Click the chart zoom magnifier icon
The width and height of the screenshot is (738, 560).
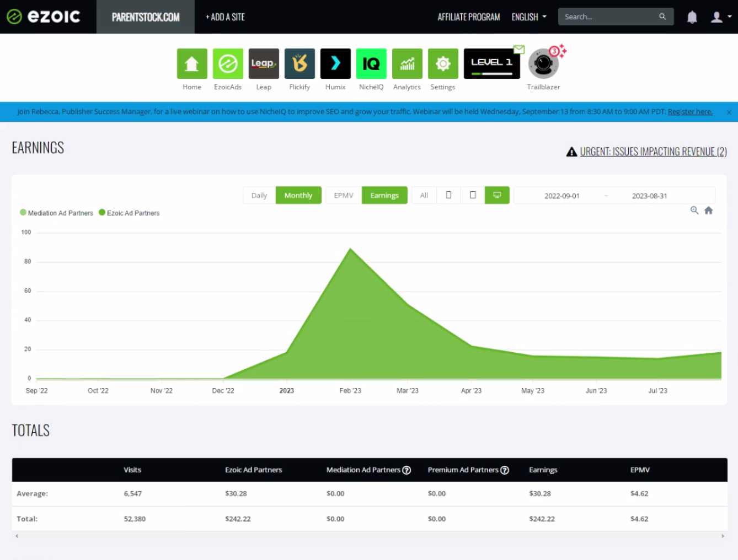pos(694,210)
